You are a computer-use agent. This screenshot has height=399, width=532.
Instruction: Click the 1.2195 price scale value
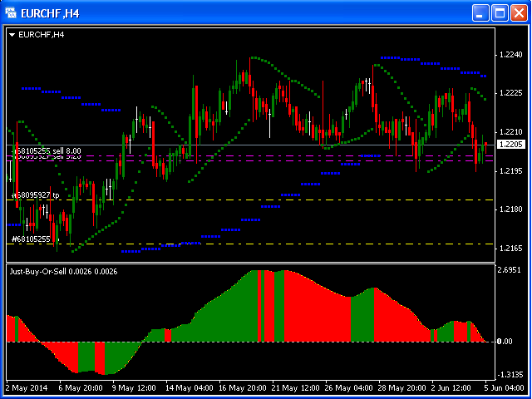coord(510,171)
